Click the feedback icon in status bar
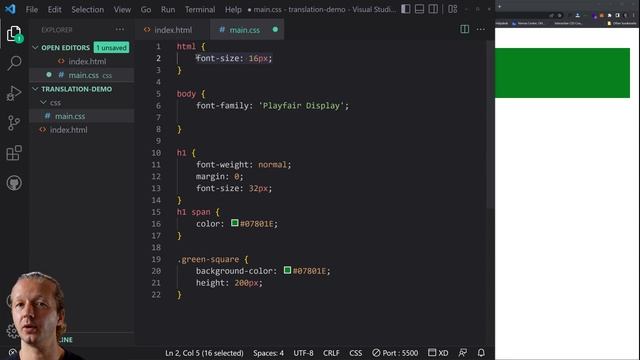This screenshot has height=360, width=640. pos(462,353)
